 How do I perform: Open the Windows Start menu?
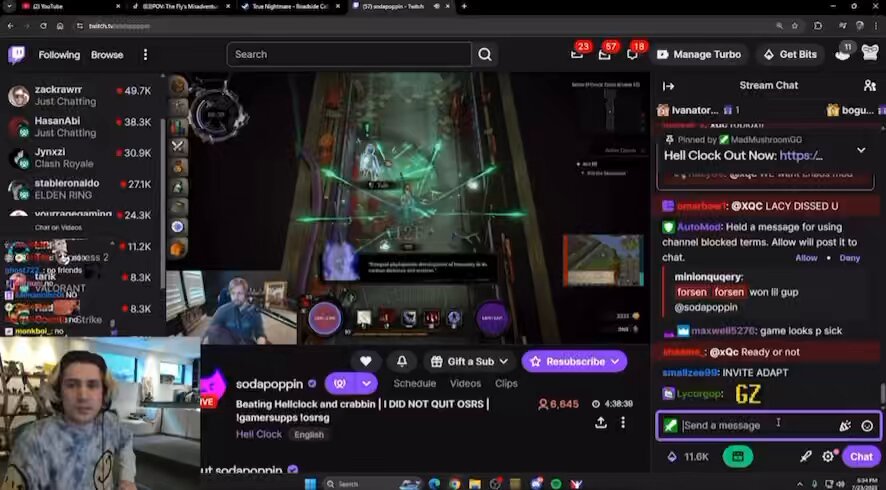click(x=310, y=484)
